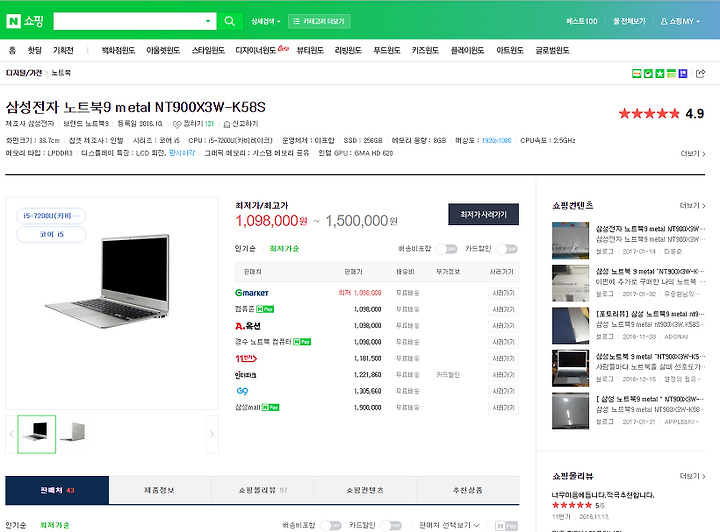Click the 컴퓨존 seller N Pay badge
This screenshot has height=532, width=720.
(265, 309)
